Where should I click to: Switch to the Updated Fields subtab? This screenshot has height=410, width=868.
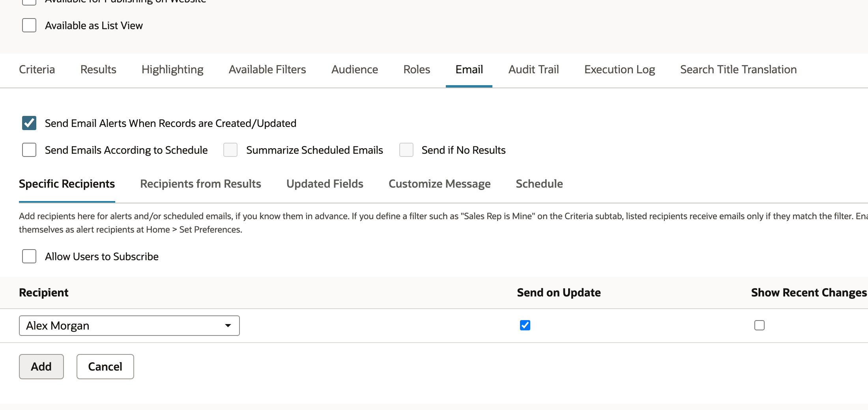pyautogui.click(x=325, y=184)
